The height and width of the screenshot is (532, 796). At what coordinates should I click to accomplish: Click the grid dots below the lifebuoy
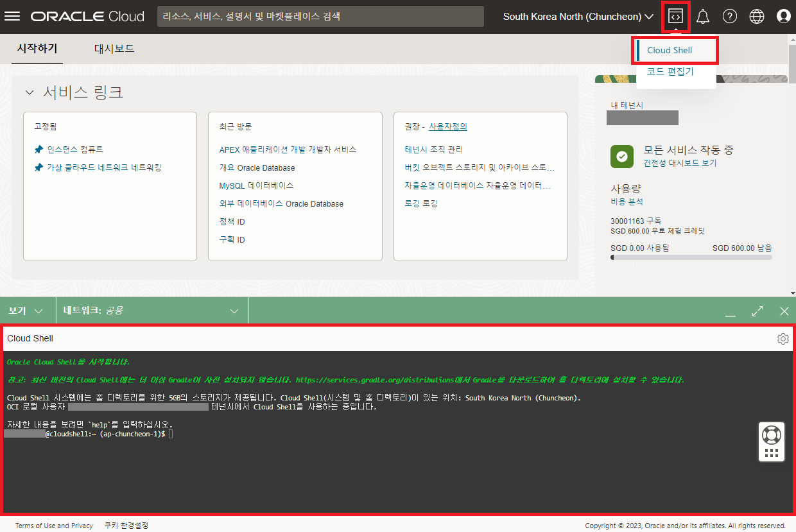[771, 452]
